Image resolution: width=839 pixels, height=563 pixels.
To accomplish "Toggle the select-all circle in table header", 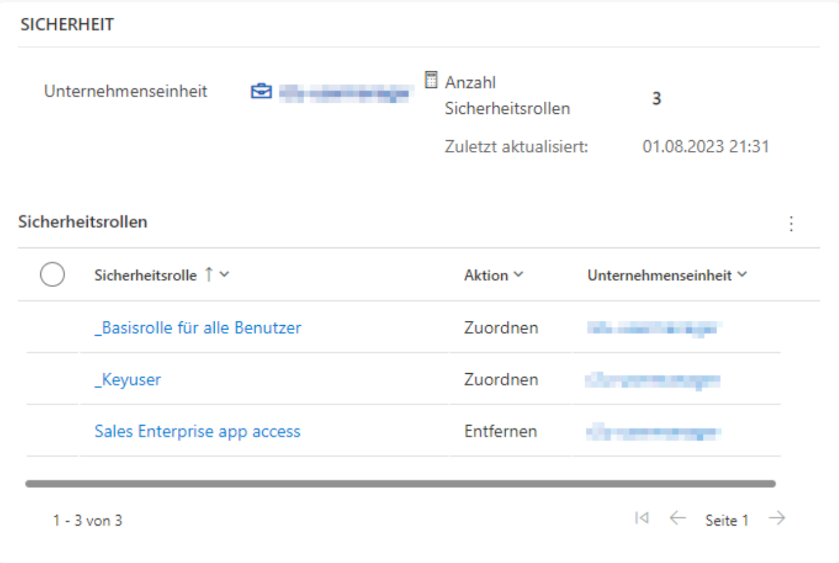I will (x=52, y=275).
